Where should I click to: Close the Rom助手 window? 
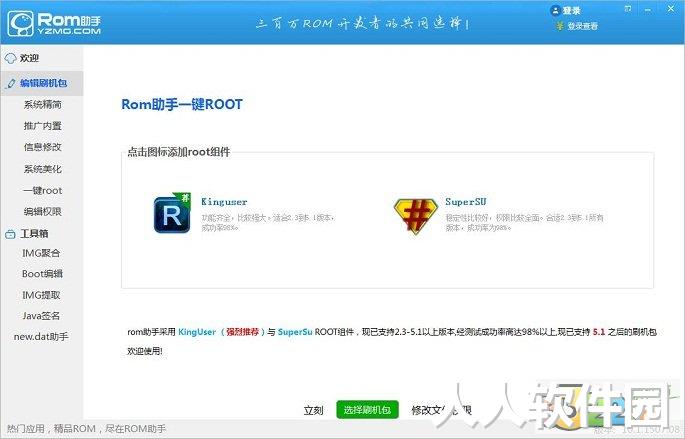pos(671,9)
